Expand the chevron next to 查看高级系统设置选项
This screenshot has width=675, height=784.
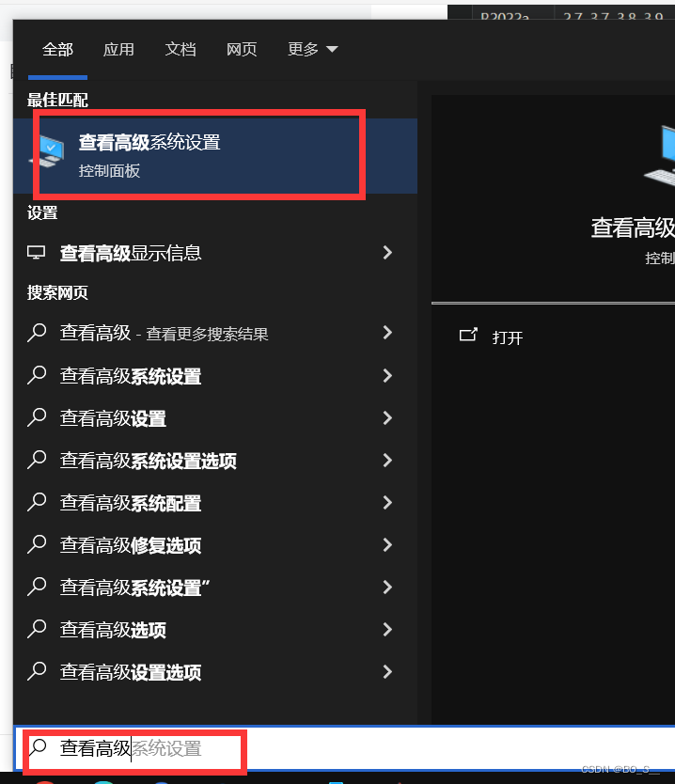387,460
